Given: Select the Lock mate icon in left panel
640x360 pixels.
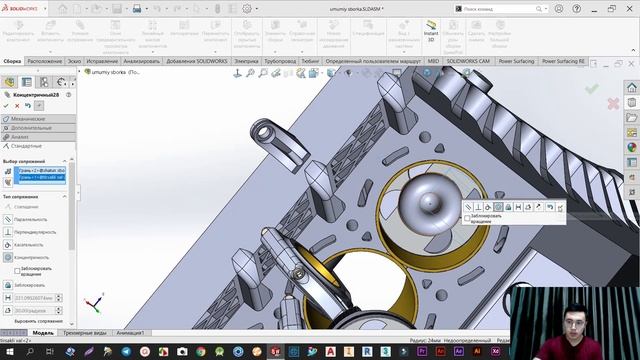Looking at the screenshot, I should pyautogui.click(x=8, y=285).
